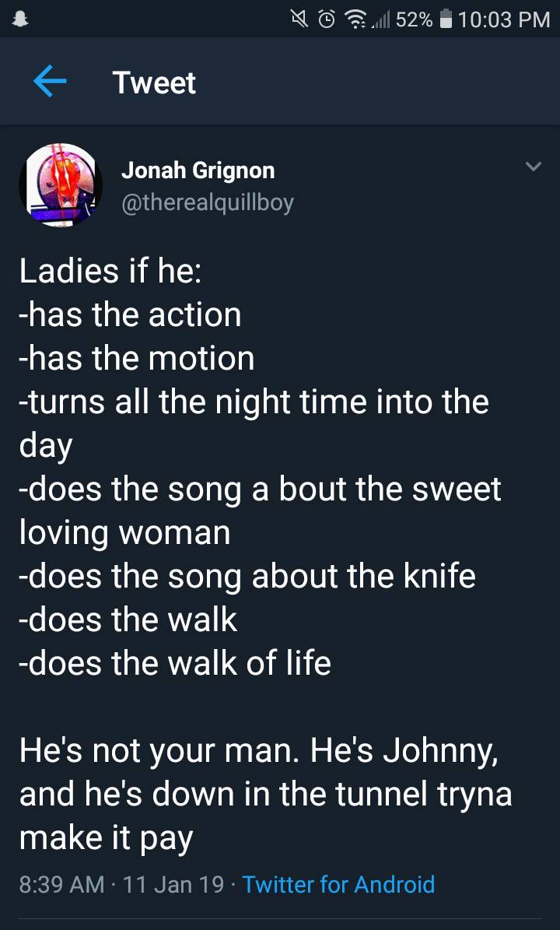Tap the alarm clock status icon
560x930 pixels.
[x=327, y=19]
